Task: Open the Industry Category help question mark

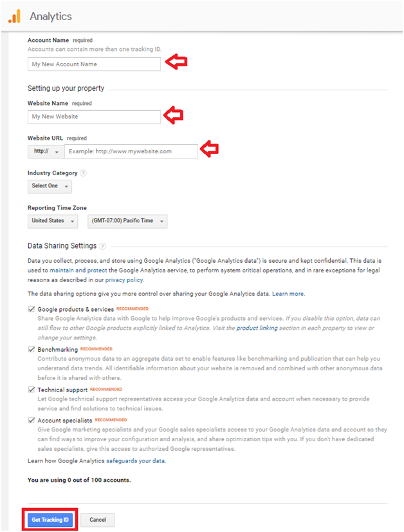Action: pyautogui.click(x=83, y=173)
